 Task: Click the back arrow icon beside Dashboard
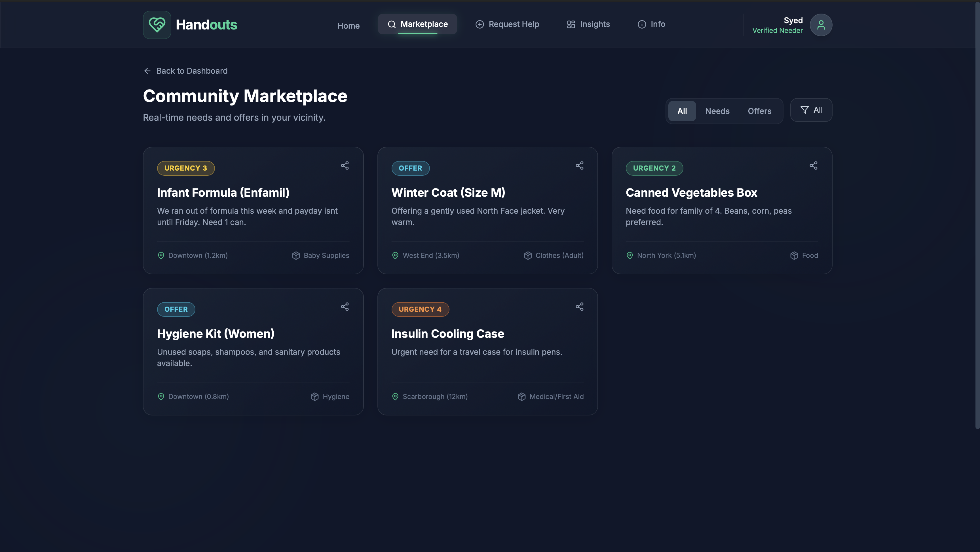point(147,71)
